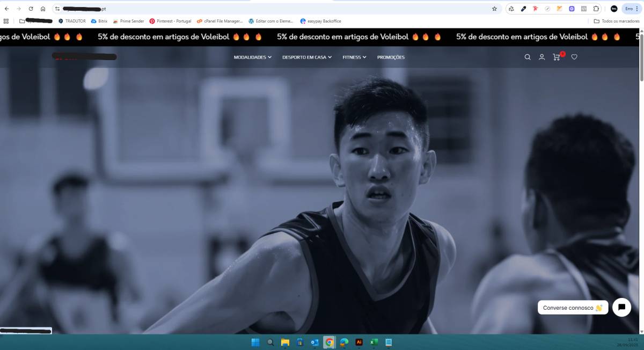Click the Converse connosco chat label
Viewport: 644px width, 350px height.
click(573, 308)
